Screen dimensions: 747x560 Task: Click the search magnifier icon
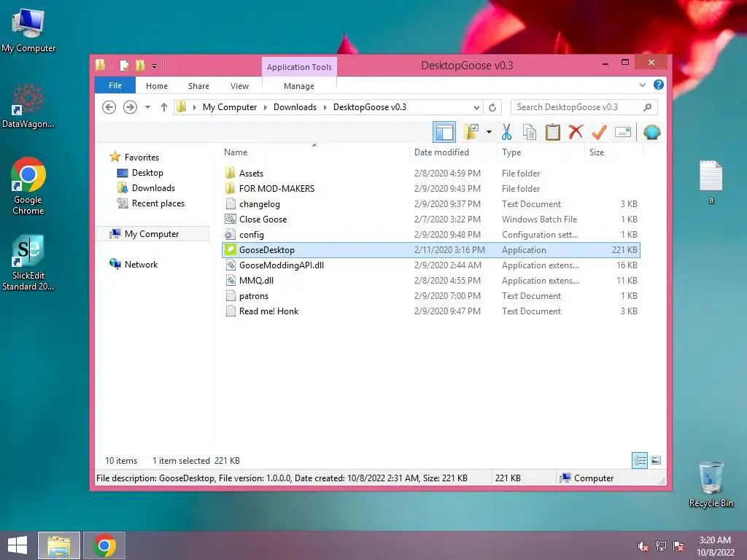click(x=648, y=107)
